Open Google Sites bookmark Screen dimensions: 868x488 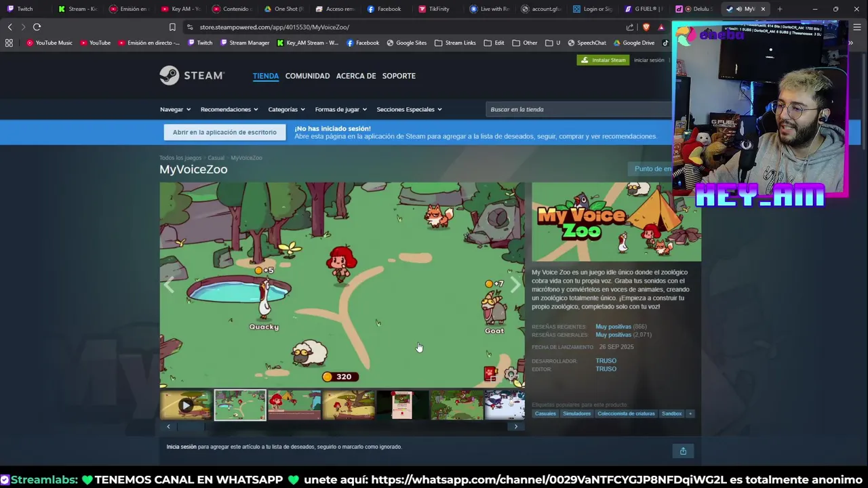coord(406,43)
